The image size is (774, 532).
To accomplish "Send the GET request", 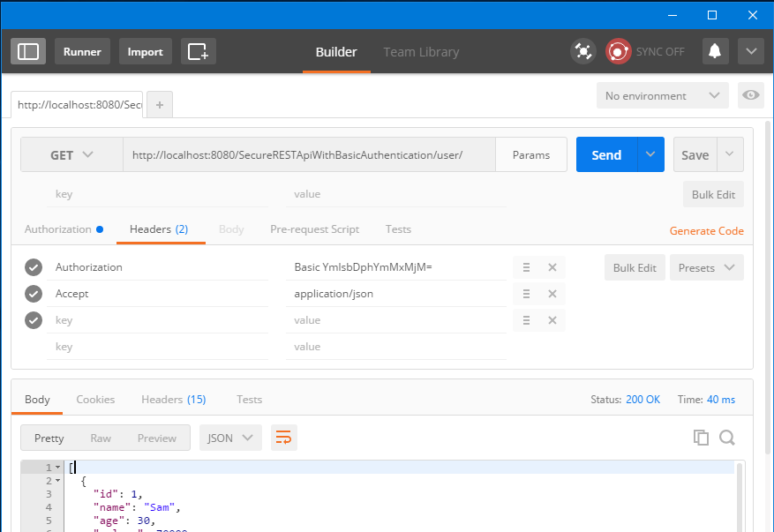I will [606, 154].
